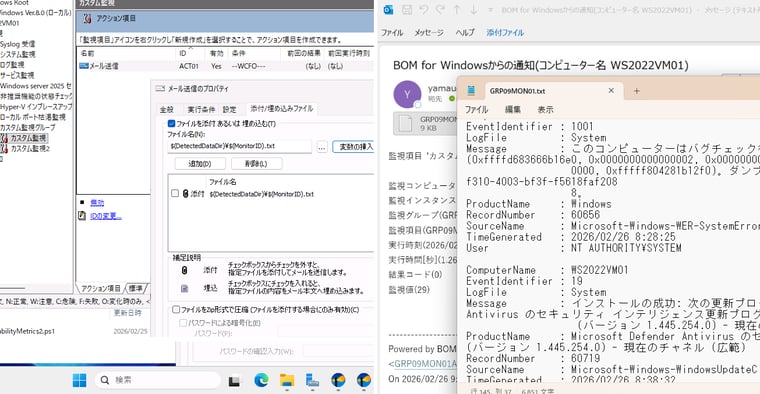Sort by 前回実行時刻 column header
The width and height of the screenshot is (760, 394).
click(x=349, y=53)
